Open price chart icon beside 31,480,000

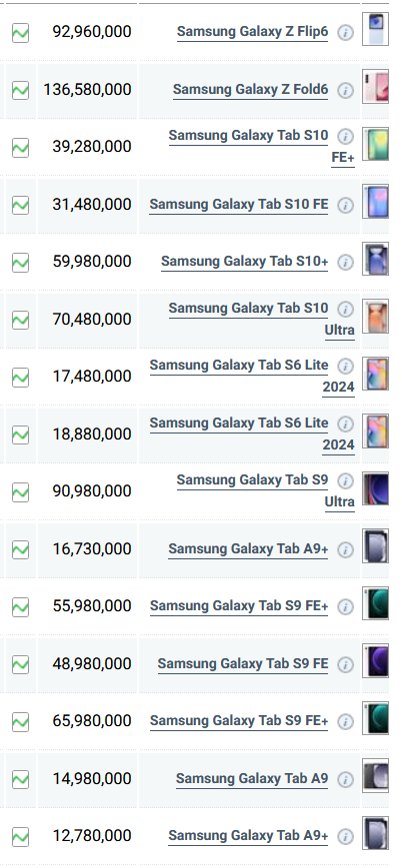pos(21,206)
